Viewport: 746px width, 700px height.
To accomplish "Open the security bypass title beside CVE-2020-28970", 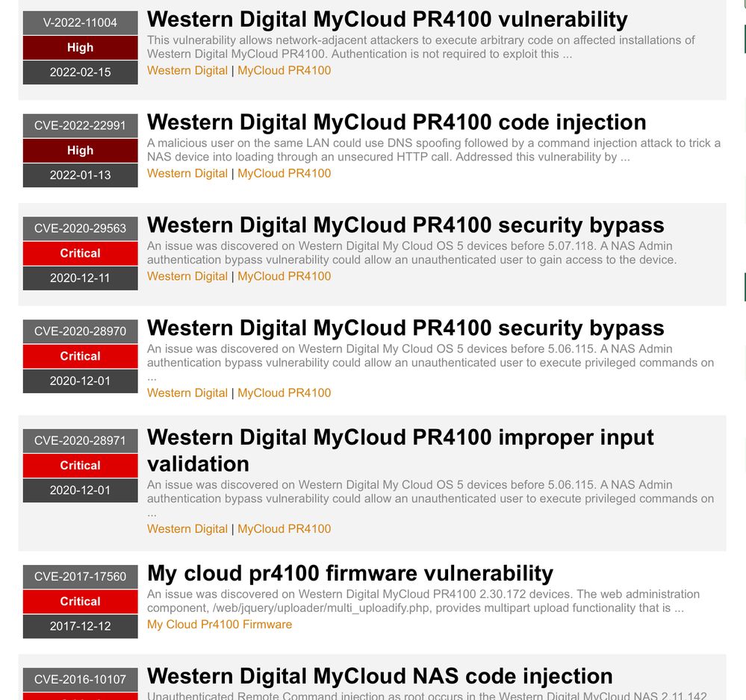I will tap(405, 328).
